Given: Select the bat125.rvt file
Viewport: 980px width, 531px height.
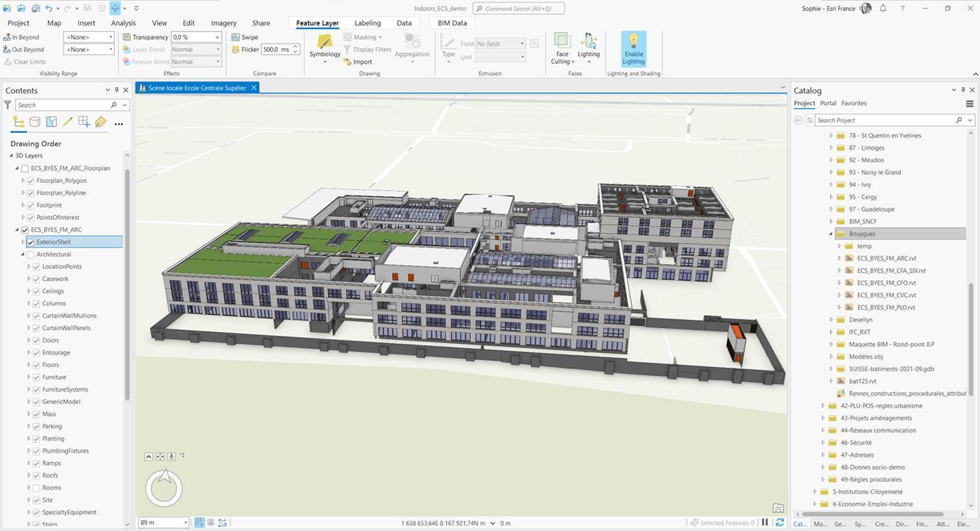Looking at the screenshot, I should click(862, 381).
